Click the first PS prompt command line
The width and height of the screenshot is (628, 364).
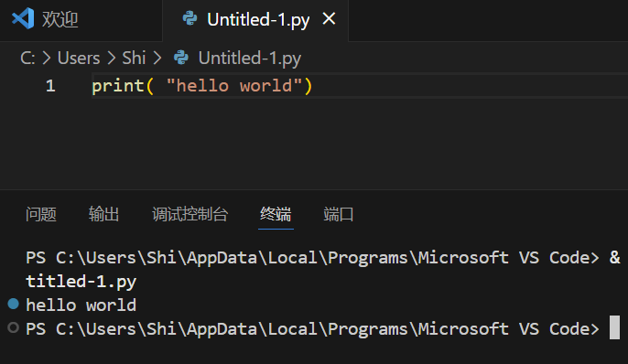tap(323, 258)
